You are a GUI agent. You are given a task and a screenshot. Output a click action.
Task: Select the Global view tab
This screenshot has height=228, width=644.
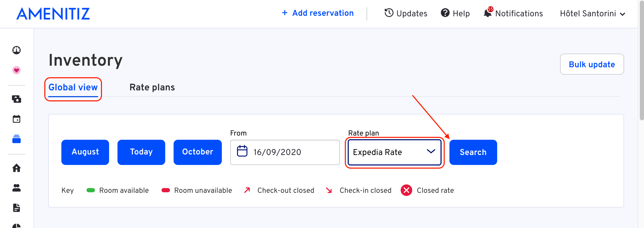[73, 87]
